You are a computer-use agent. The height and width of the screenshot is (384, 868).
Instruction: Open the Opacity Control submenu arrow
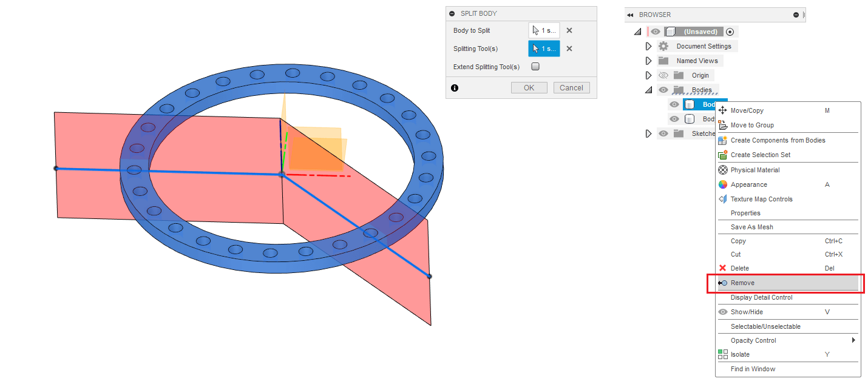point(854,340)
